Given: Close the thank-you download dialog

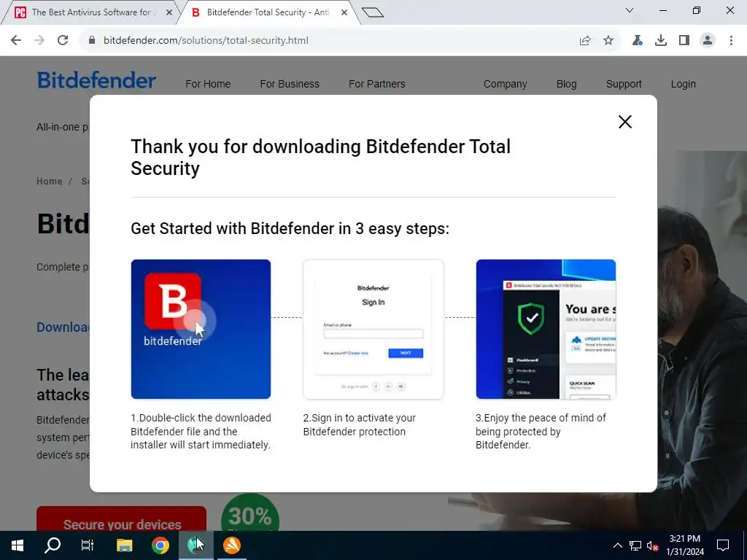Looking at the screenshot, I should tap(624, 122).
